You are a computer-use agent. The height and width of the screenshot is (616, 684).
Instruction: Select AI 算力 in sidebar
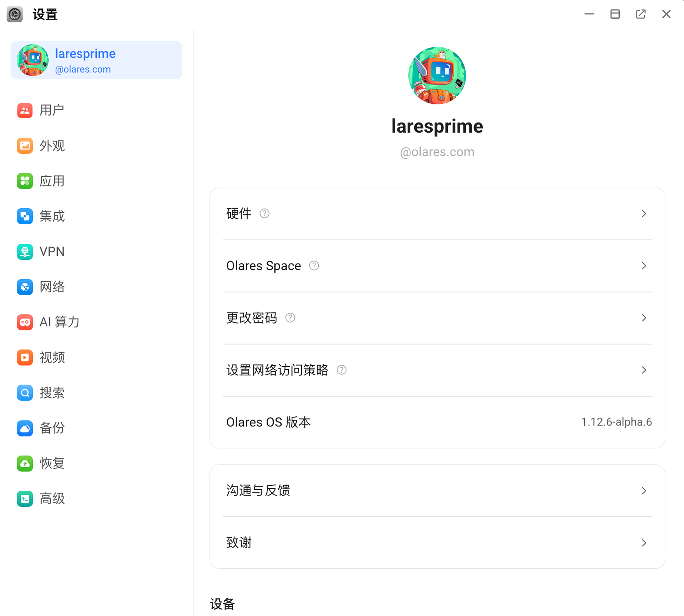(x=96, y=322)
